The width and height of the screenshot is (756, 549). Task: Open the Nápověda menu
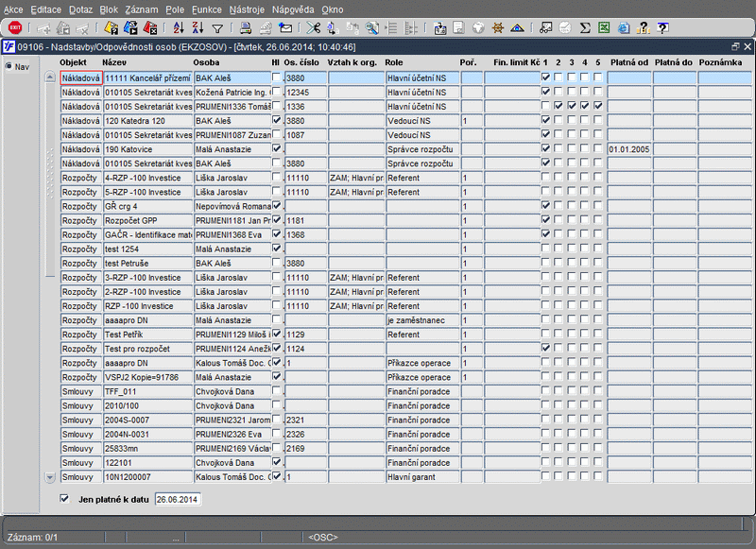[x=293, y=9]
